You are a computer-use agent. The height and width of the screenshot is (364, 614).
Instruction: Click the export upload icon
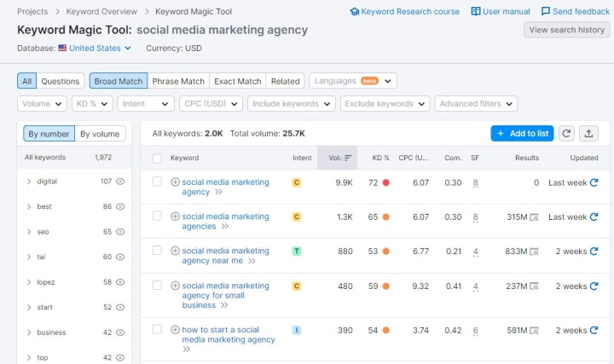[588, 133]
